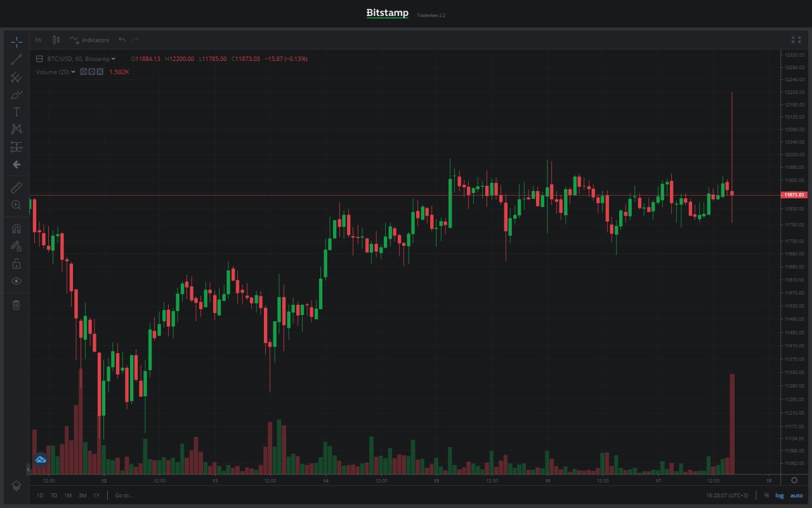Expand the BTC/USD symbol legend dropdown
Image resolution: width=812 pixels, height=508 pixels.
click(x=113, y=59)
